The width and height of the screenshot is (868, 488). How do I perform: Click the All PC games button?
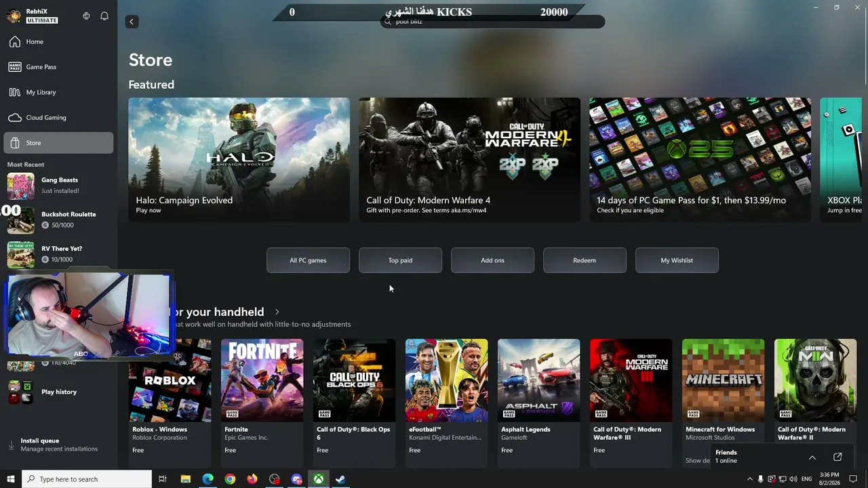point(308,260)
